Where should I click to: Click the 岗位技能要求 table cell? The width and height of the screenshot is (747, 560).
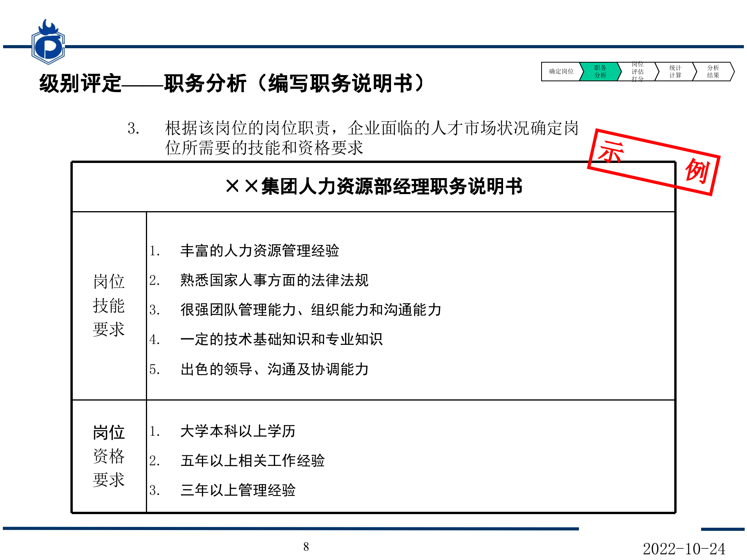click(109, 307)
